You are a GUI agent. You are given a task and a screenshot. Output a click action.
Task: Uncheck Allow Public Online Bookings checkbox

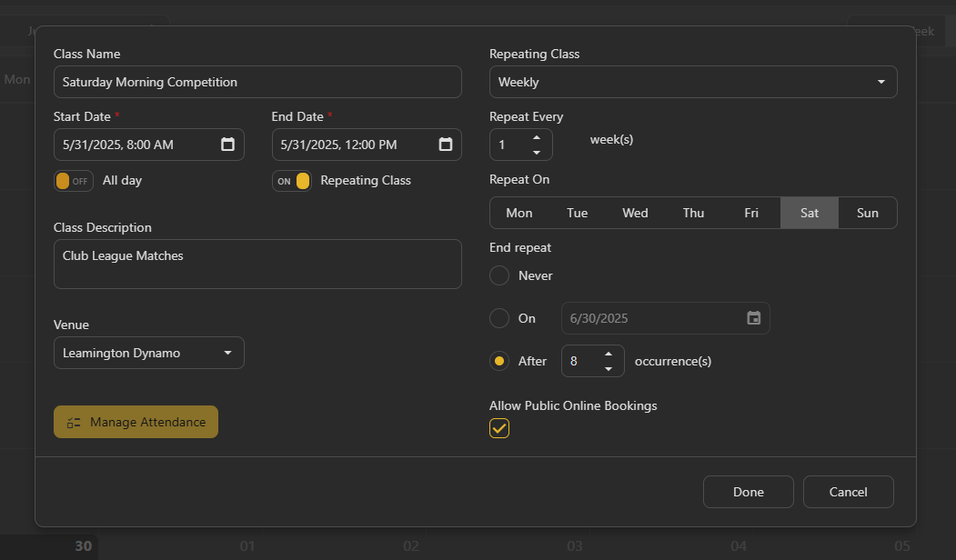point(499,428)
